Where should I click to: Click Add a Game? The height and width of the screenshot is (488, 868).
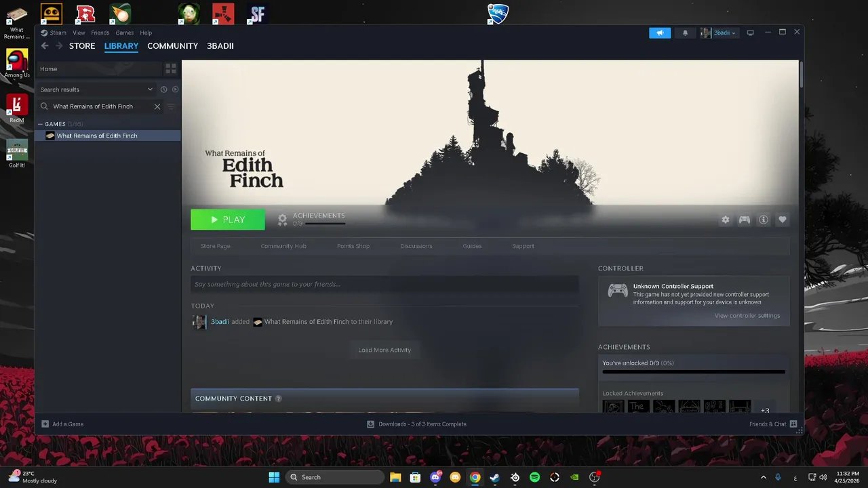coord(62,424)
